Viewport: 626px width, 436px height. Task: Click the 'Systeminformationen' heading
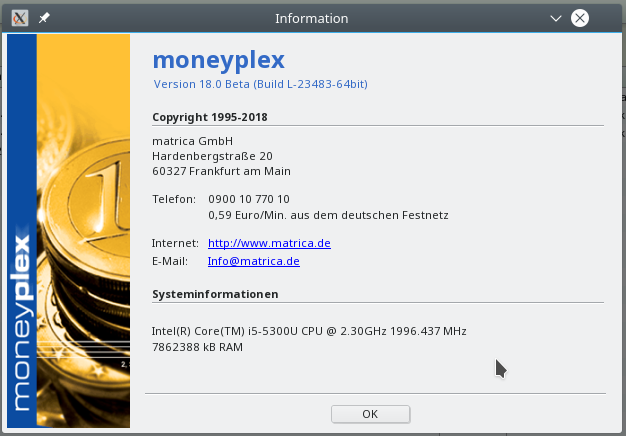click(x=215, y=294)
